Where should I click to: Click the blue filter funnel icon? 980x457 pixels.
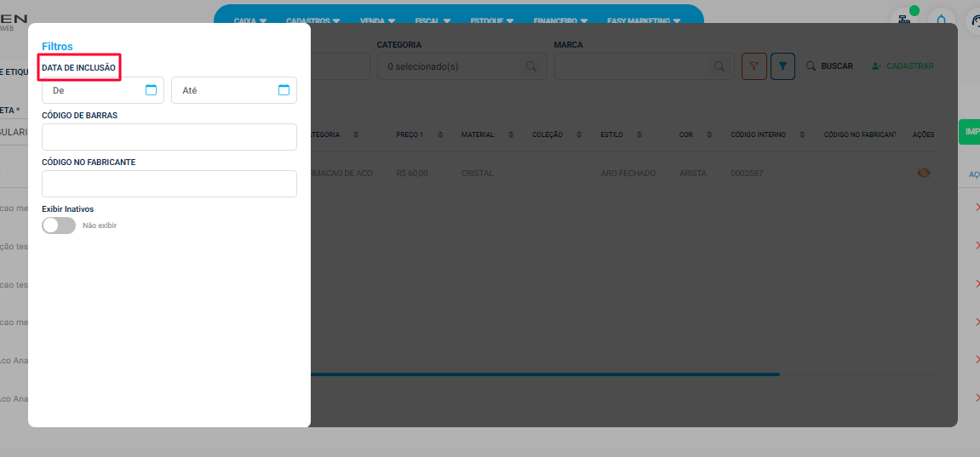[x=782, y=66]
